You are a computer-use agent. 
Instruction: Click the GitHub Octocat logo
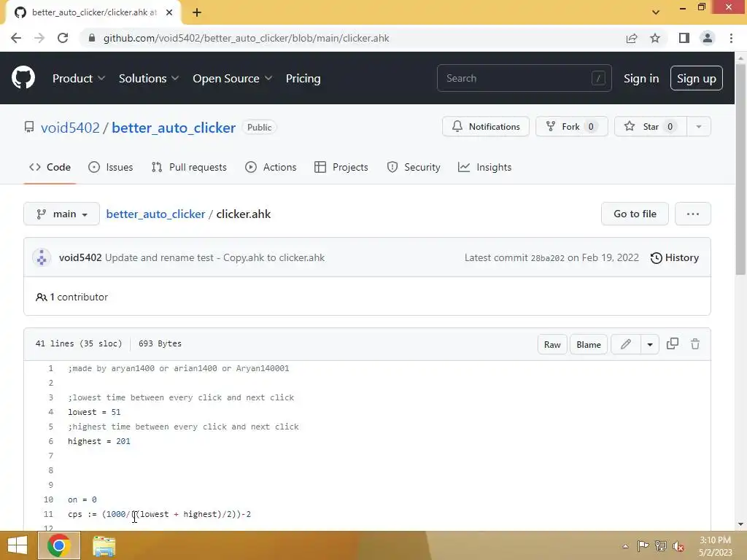point(23,78)
